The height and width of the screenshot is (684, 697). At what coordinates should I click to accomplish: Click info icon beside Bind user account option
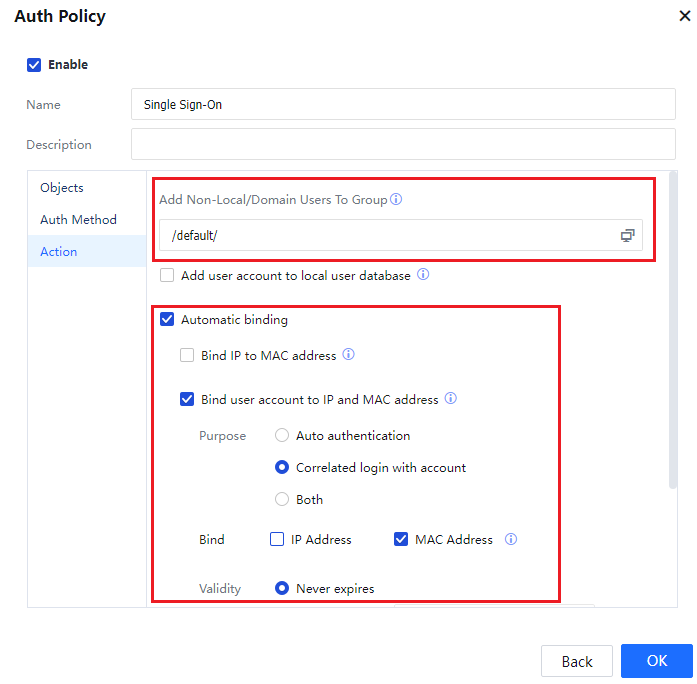click(451, 399)
